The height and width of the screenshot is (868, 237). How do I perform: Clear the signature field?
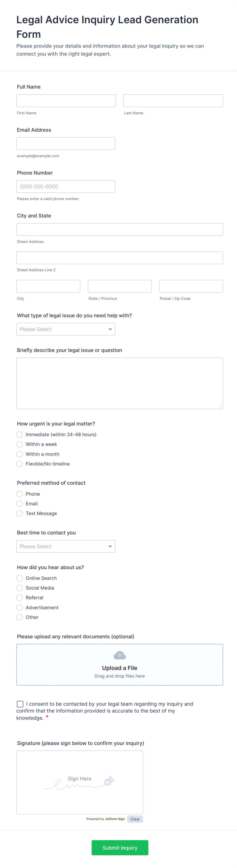[x=135, y=819]
